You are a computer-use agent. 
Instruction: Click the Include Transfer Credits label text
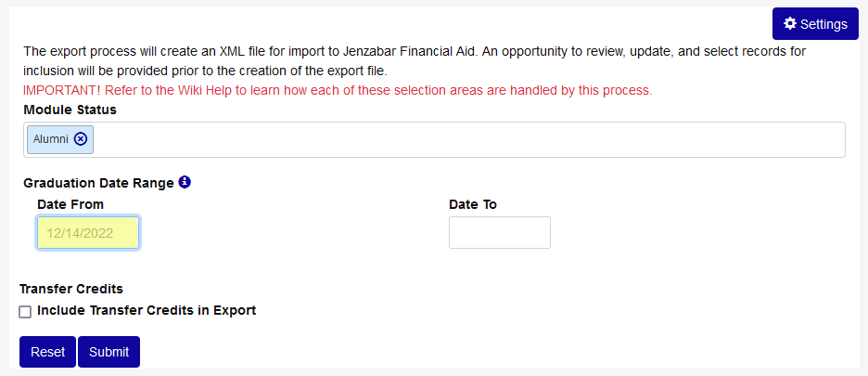[147, 311]
